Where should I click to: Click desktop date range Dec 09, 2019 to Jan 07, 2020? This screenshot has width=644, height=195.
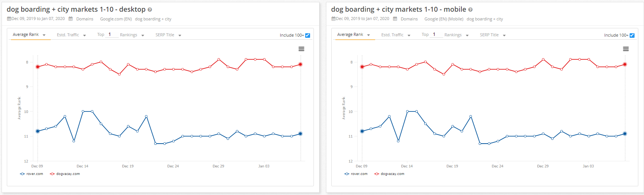[38, 19]
